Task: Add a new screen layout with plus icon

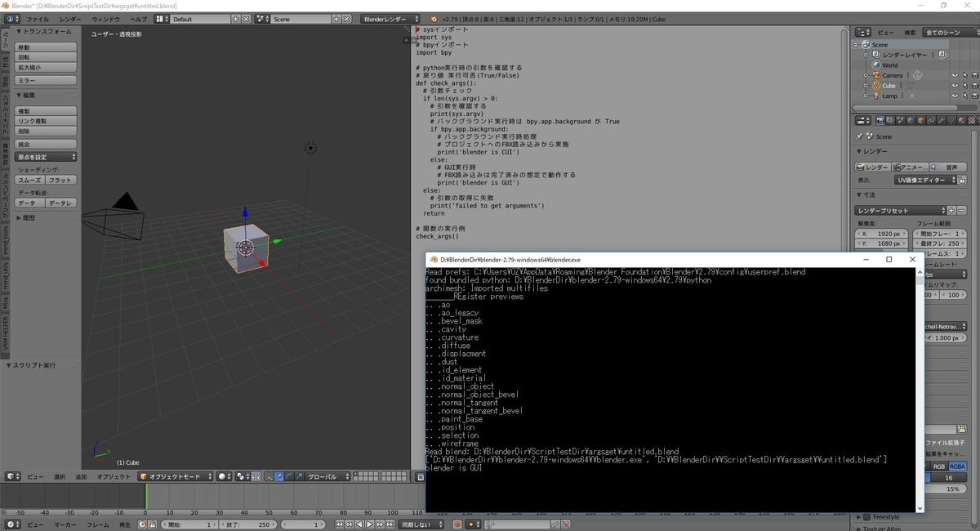Action: tap(236, 19)
